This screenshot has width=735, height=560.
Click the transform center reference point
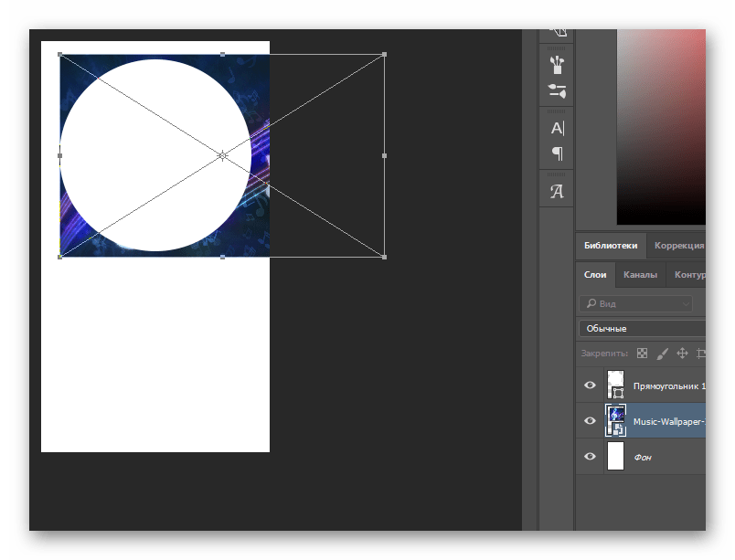pos(223,155)
